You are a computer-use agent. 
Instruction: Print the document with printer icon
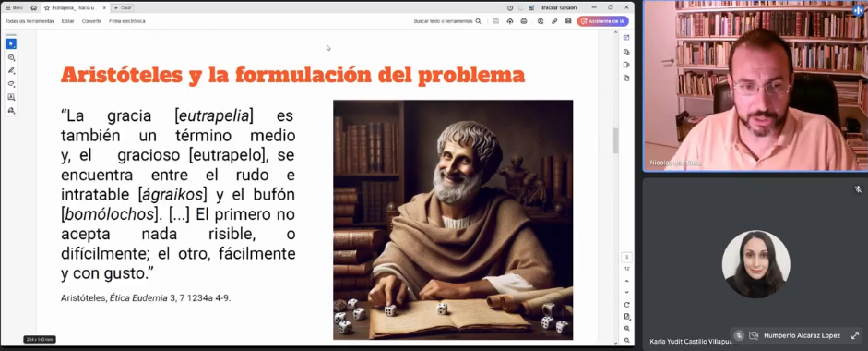[x=524, y=21]
